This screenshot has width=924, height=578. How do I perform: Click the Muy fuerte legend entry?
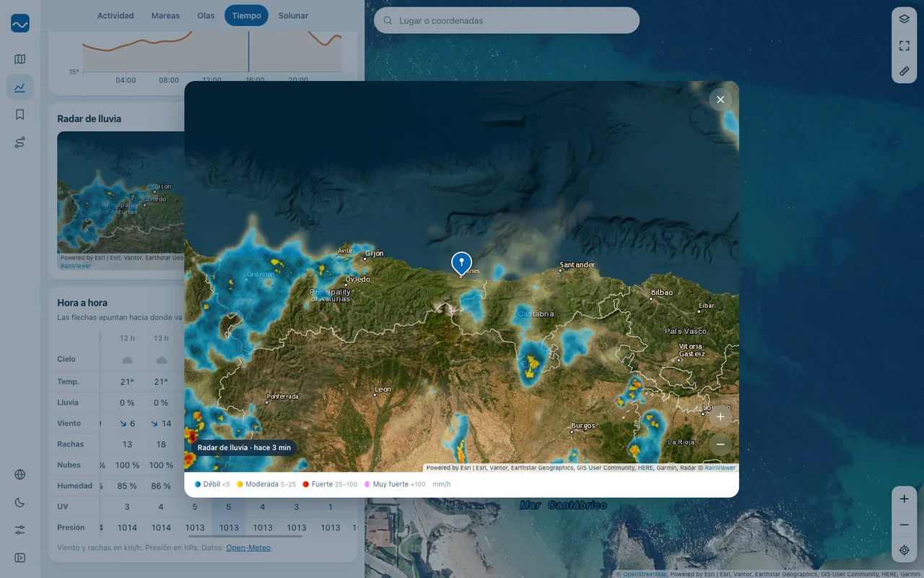tap(395, 484)
